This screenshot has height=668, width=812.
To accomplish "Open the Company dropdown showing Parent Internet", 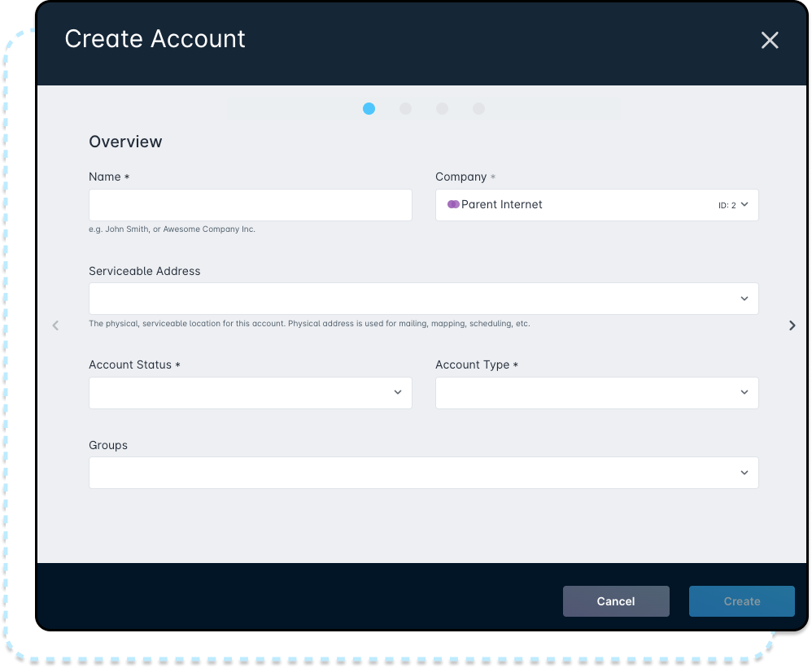I will (597, 205).
